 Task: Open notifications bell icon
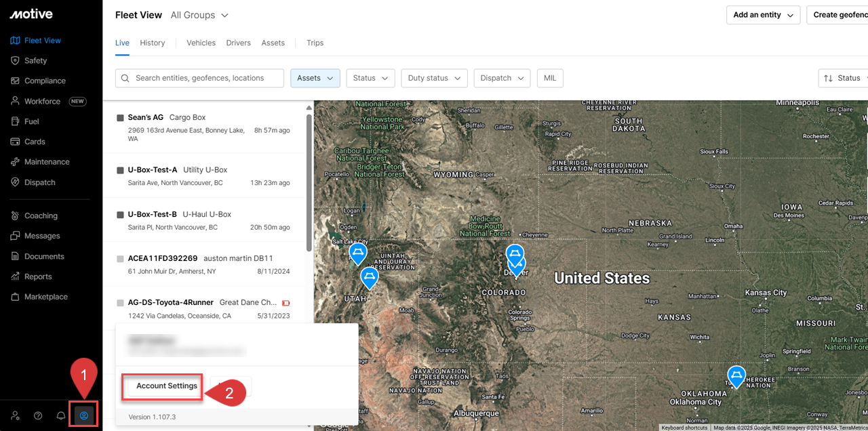pyautogui.click(x=61, y=415)
